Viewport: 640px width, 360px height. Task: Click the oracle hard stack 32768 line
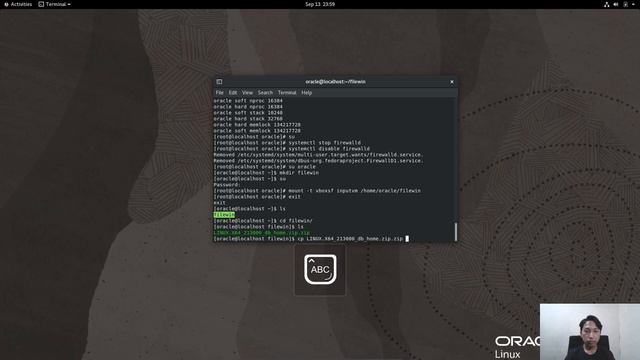(248, 119)
